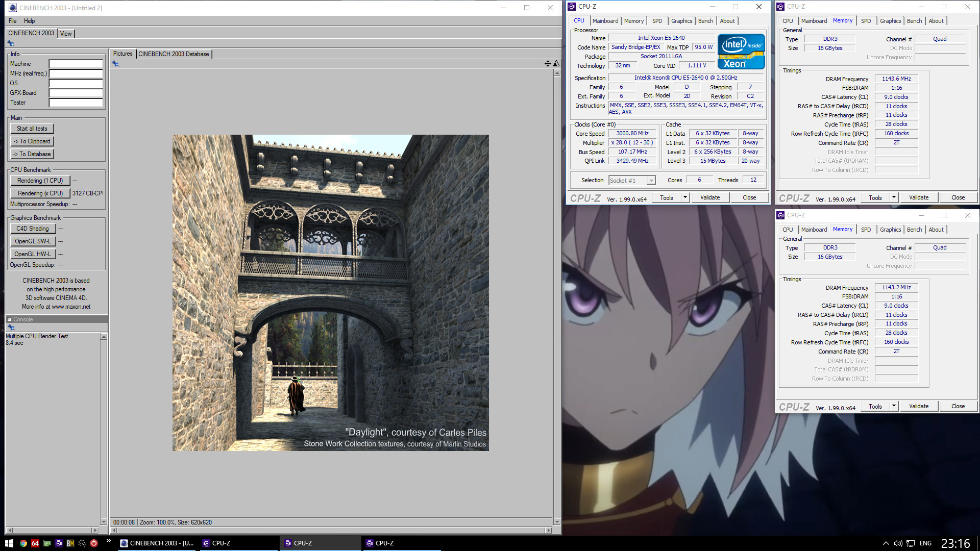Open the volume control in system tray
The height and width of the screenshot is (551, 980).
click(898, 543)
